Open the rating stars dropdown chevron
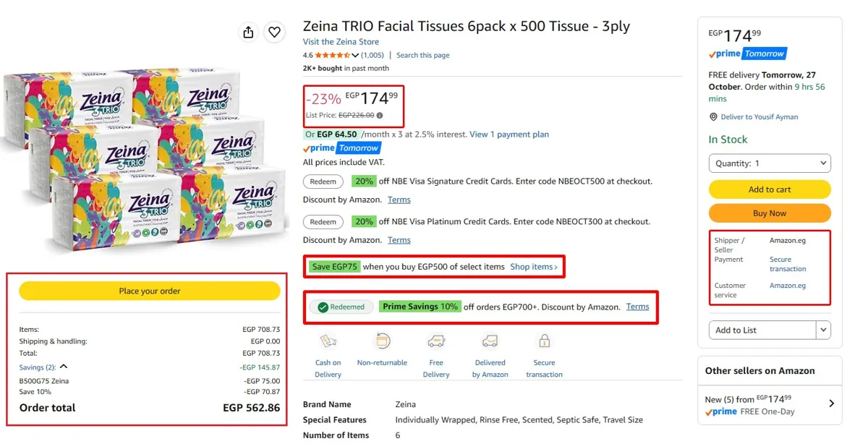The image size is (868, 444). tap(355, 56)
